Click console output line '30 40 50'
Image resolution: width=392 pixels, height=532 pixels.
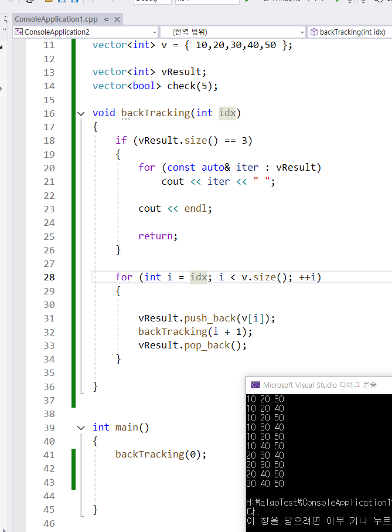pos(265,483)
